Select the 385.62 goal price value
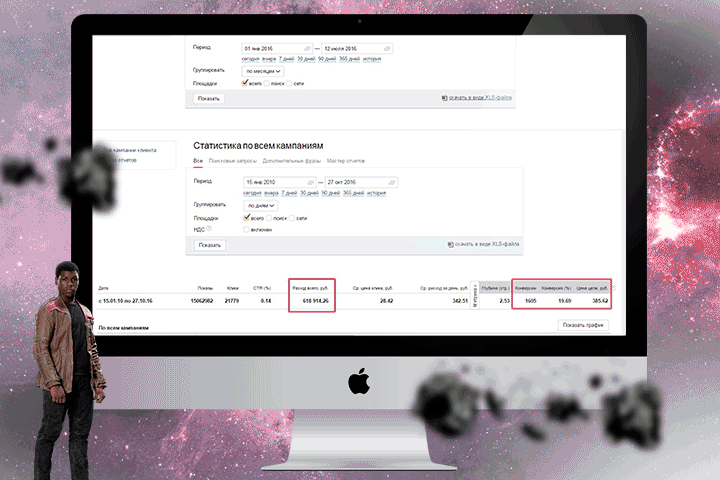This screenshot has height=480, width=720. pos(600,301)
